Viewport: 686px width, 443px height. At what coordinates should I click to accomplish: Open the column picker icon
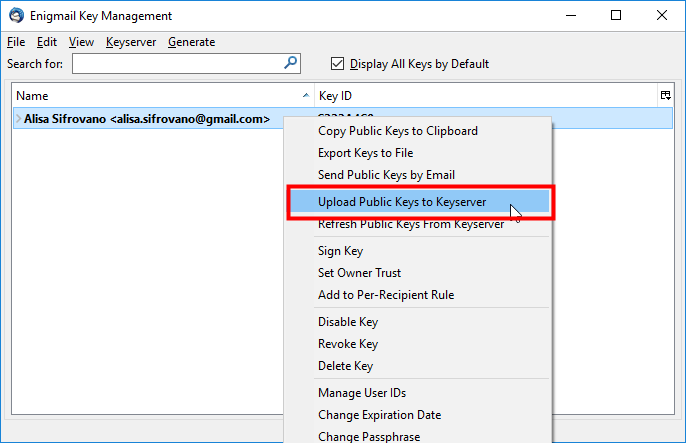pos(665,95)
